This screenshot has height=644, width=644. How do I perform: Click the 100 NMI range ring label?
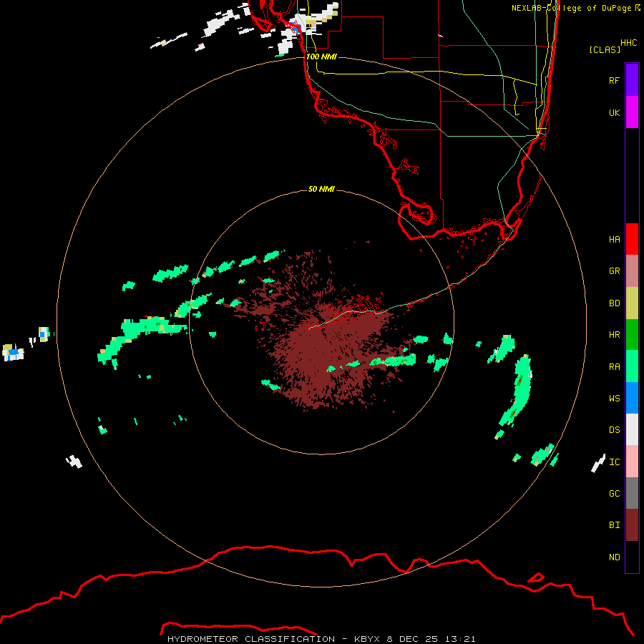pyautogui.click(x=321, y=57)
